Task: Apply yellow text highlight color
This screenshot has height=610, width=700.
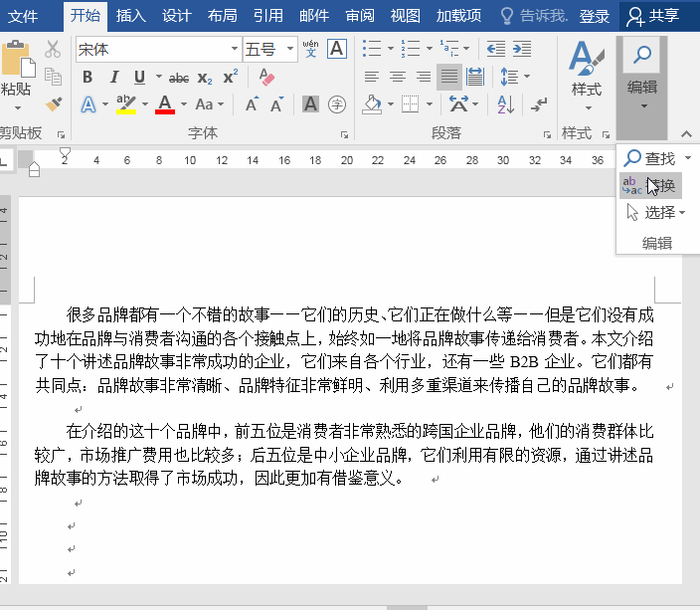Action: [126, 105]
